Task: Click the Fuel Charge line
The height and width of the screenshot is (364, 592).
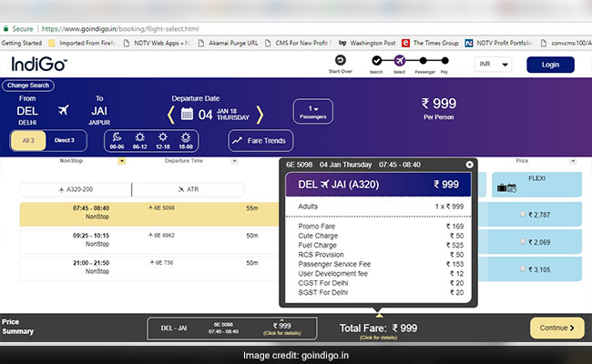Action: (x=381, y=245)
